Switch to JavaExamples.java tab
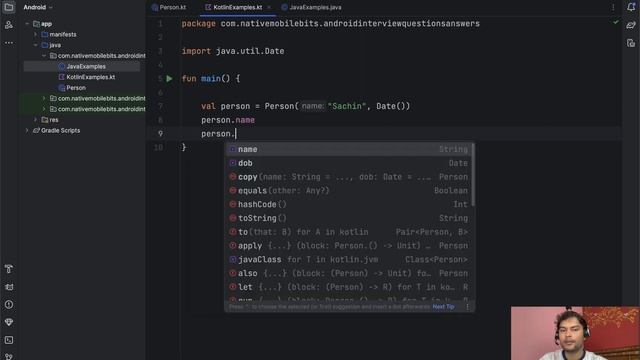This screenshot has width=640, height=360. [x=312, y=7]
